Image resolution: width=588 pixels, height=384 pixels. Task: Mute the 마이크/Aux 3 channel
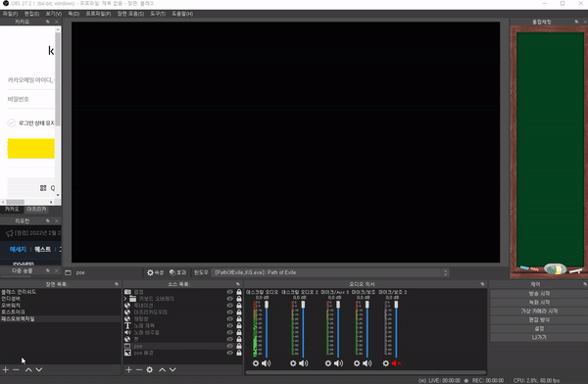click(339, 363)
